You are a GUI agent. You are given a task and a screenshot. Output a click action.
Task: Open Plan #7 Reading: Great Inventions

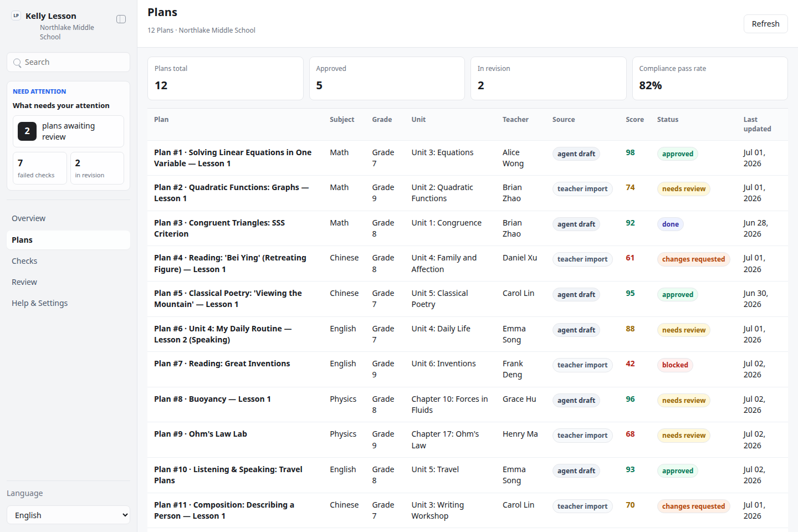[x=222, y=364]
